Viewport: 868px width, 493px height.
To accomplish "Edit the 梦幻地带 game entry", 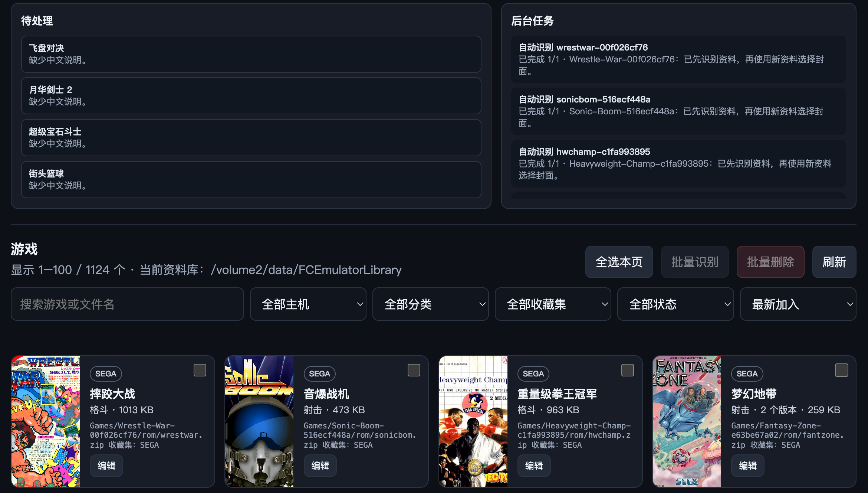I will pos(748,466).
